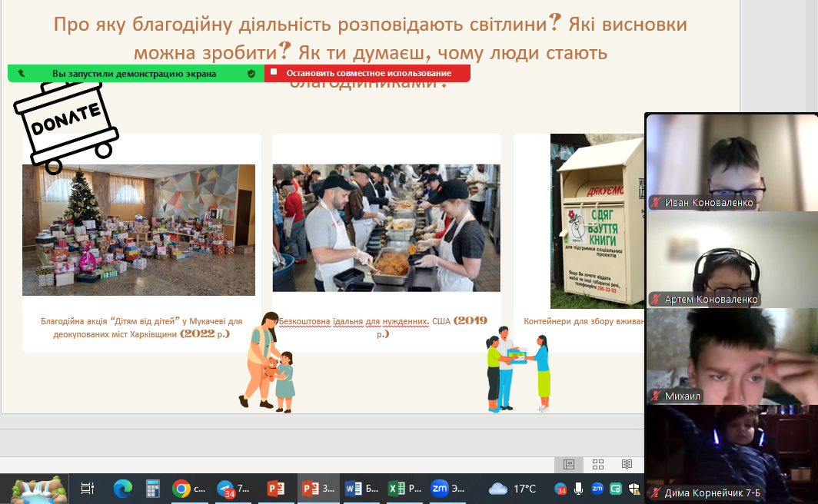Select the Christmas tree gifts photo on the slide
This screenshot has width=818, height=504.
[138, 230]
